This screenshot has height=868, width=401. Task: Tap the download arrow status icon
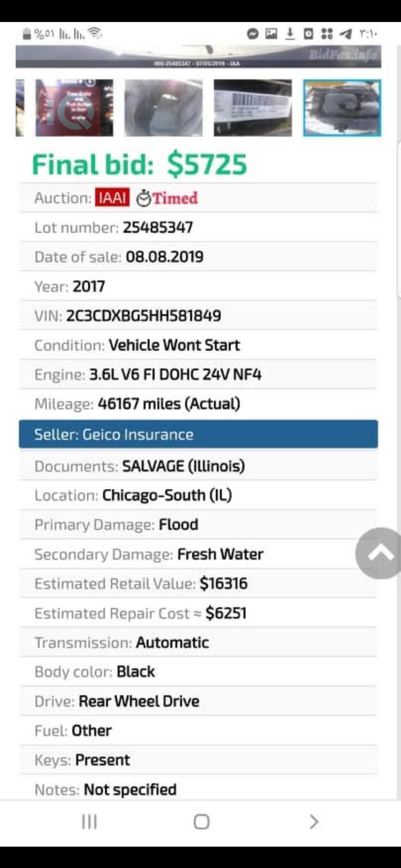(290, 34)
